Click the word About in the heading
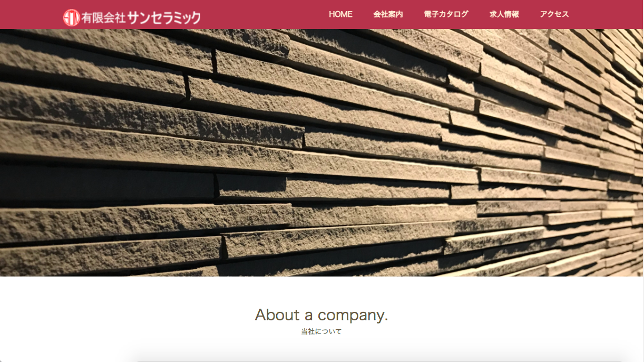This screenshot has height=362, width=644. [277, 315]
